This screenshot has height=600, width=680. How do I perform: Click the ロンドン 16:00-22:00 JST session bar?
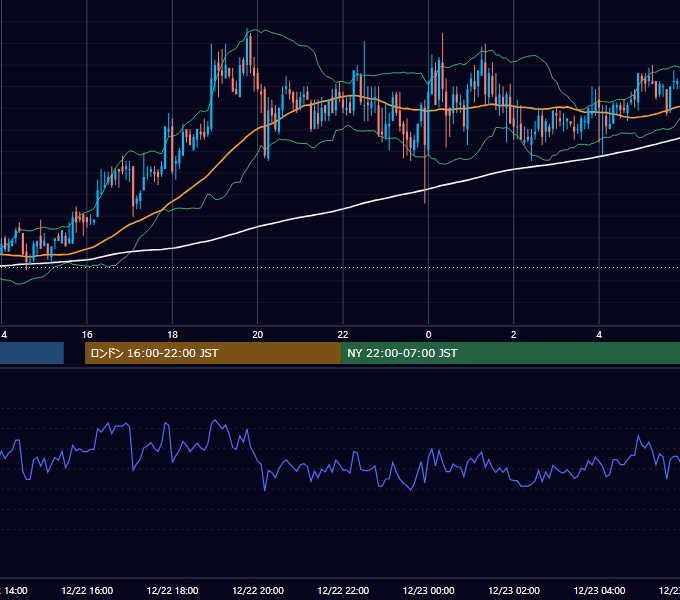tap(213, 353)
